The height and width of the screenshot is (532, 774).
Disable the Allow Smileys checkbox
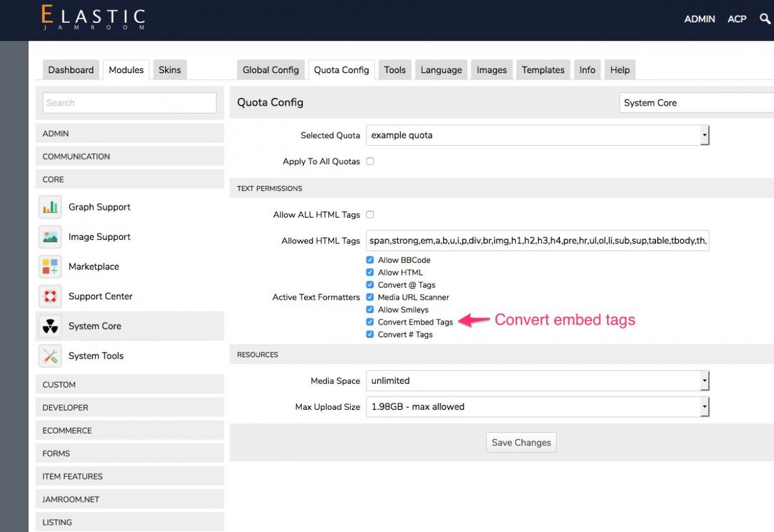point(370,310)
